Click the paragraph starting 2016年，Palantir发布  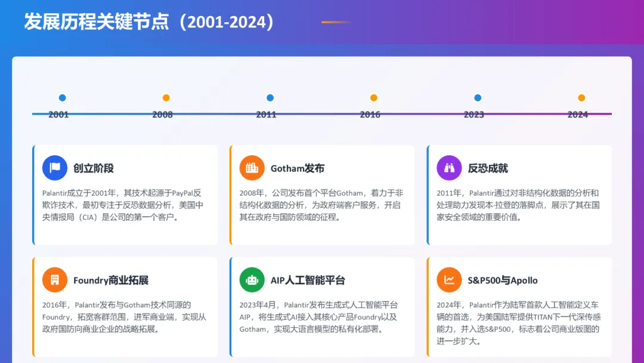pos(124,317)
